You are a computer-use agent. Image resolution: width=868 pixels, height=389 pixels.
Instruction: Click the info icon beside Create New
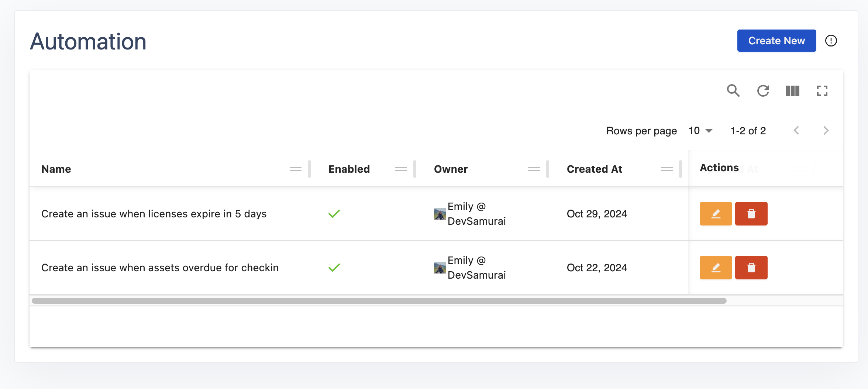[831, 41]
